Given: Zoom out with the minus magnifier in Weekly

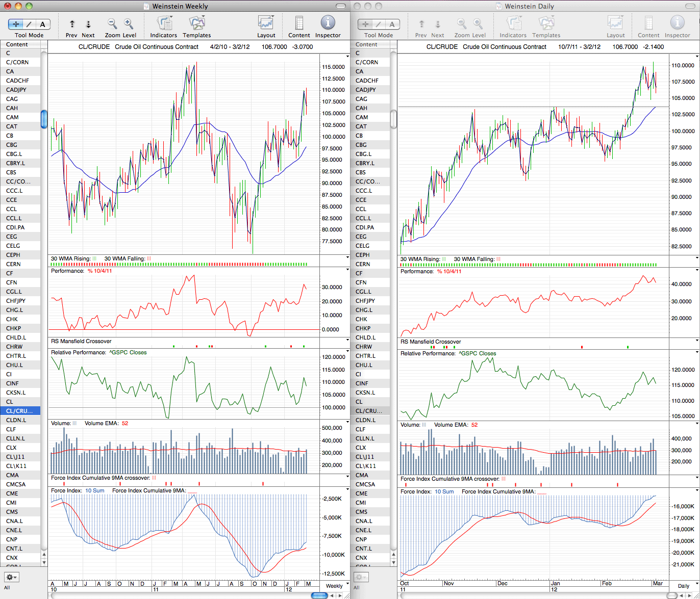Looking at the screenshot, I should [112, 23].
